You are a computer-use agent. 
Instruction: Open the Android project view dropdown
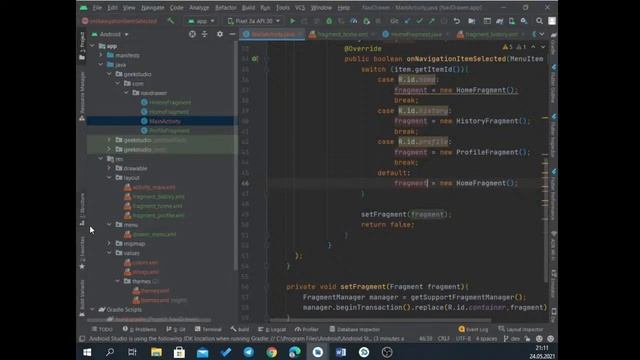click(x=110, y=34)
